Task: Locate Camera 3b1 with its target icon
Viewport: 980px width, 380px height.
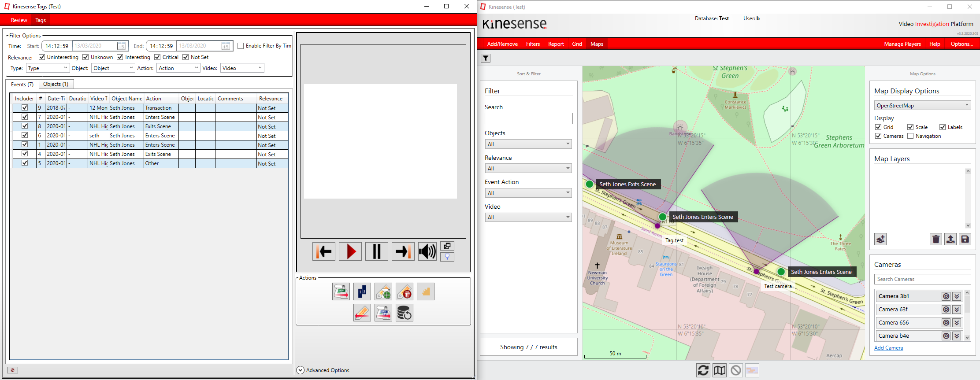Action: [946, 296]
